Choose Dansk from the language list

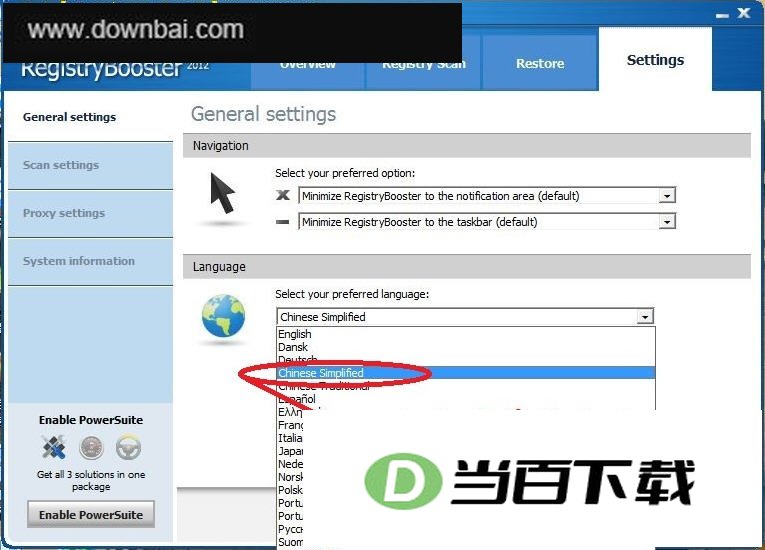[466, 347]
